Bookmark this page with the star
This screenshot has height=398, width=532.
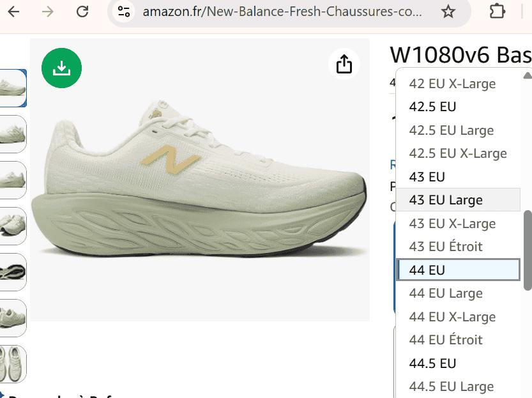click(447, 12)
